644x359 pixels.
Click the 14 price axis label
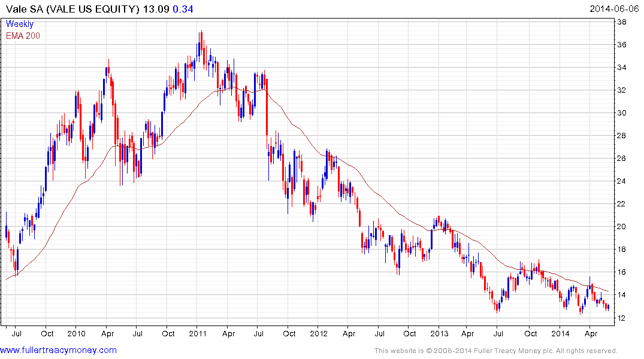622,295
